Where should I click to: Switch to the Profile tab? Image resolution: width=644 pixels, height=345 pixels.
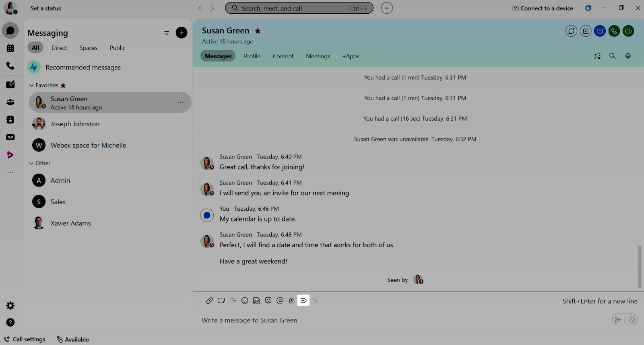(x=252, y=56)
